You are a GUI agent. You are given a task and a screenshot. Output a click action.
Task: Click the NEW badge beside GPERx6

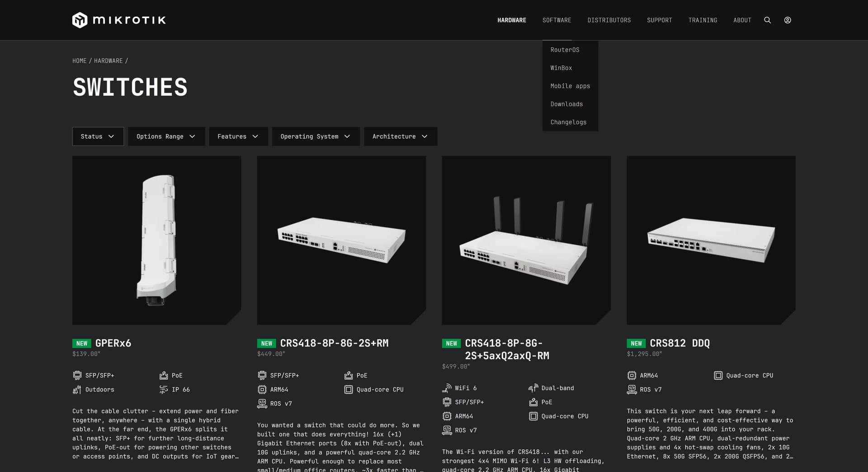tap(82, 344)
